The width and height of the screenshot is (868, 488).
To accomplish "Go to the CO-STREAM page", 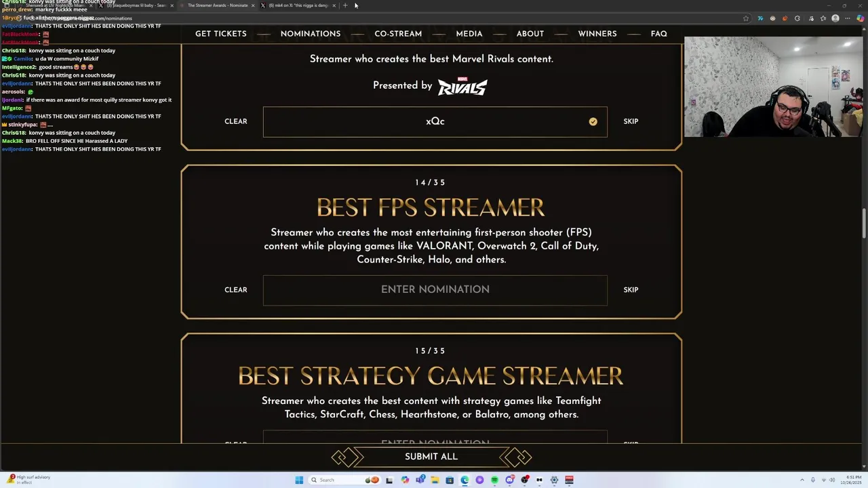I will [x=398, y=33].
